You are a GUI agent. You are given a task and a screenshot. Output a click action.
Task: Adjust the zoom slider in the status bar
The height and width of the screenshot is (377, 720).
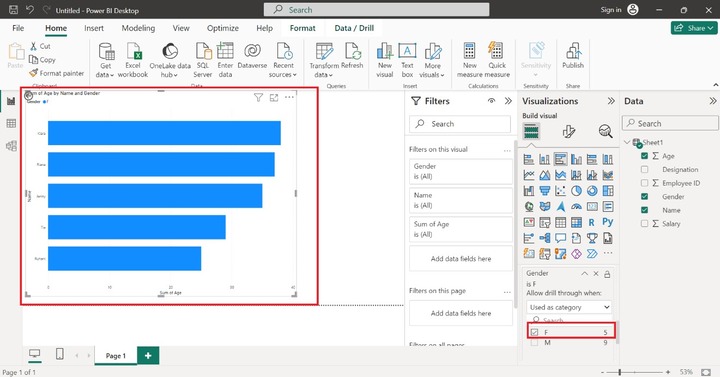pos(620,372)
